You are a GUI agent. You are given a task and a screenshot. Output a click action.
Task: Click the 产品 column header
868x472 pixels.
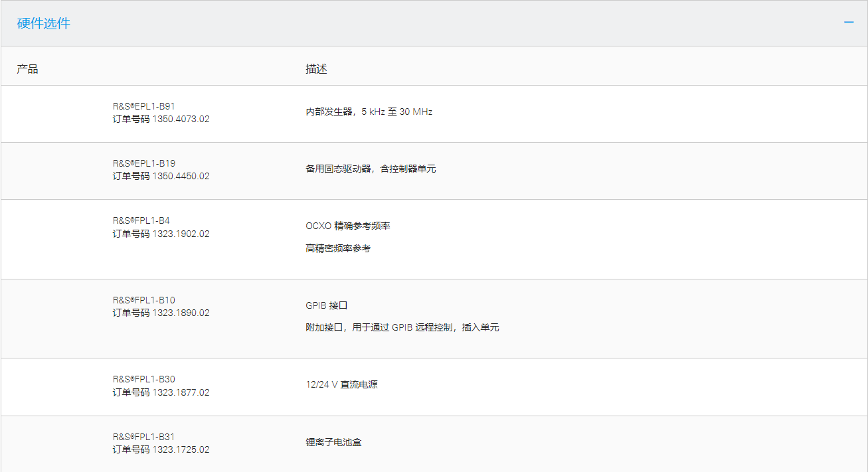[27, 69]
